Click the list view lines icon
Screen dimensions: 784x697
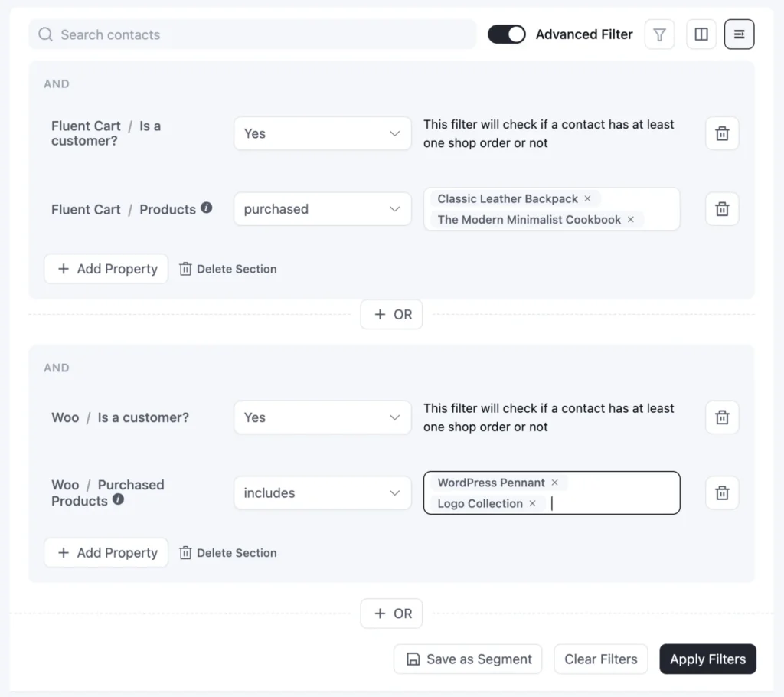point(739,34)
